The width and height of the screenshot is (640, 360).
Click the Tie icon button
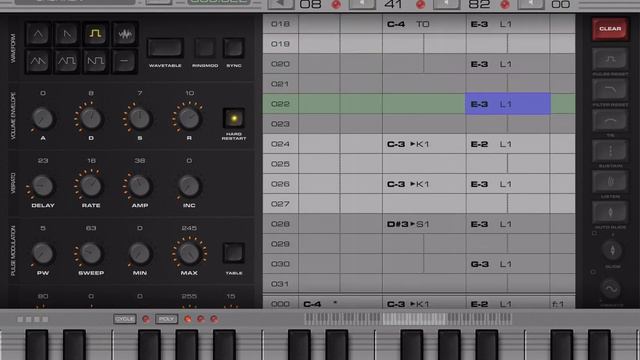pyautogui.click(x=610, y=121)
